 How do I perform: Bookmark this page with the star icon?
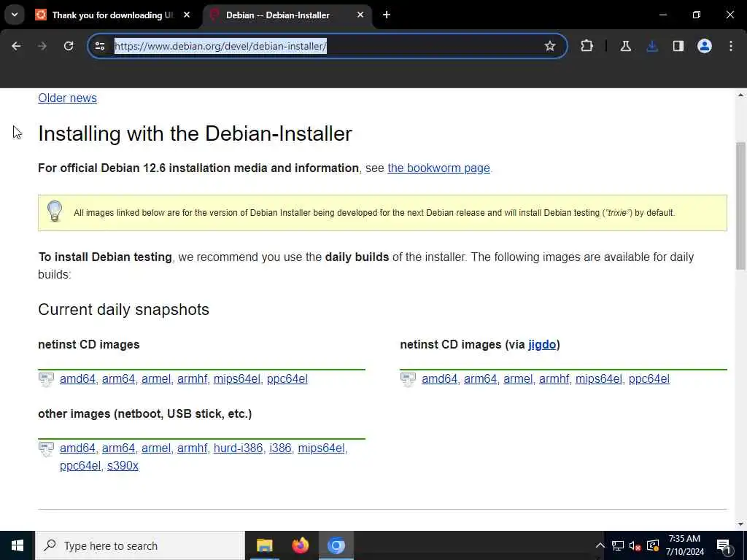[550, 46]
